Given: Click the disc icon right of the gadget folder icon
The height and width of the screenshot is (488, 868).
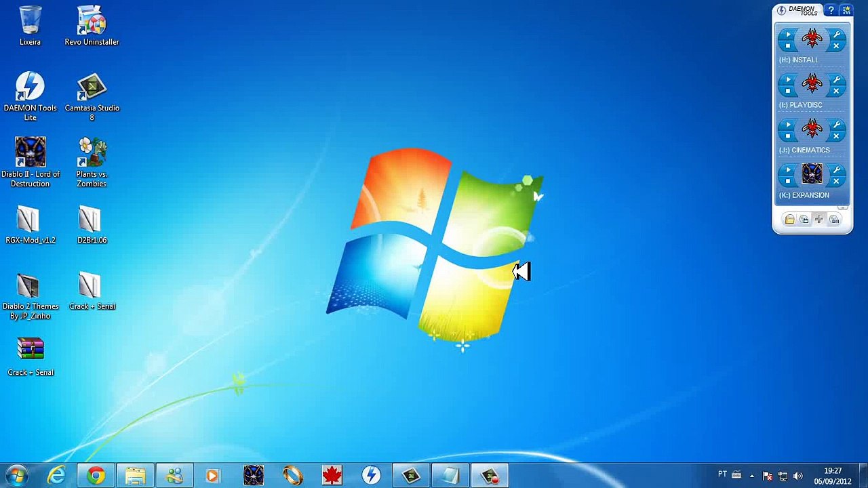Looking at the screenshot, I should [804, 220].
